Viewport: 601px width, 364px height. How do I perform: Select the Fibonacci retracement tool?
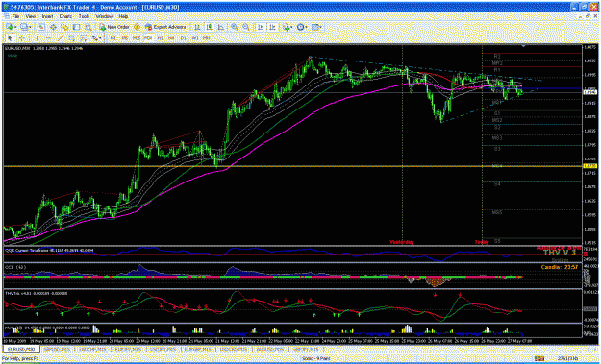(84, 38)
